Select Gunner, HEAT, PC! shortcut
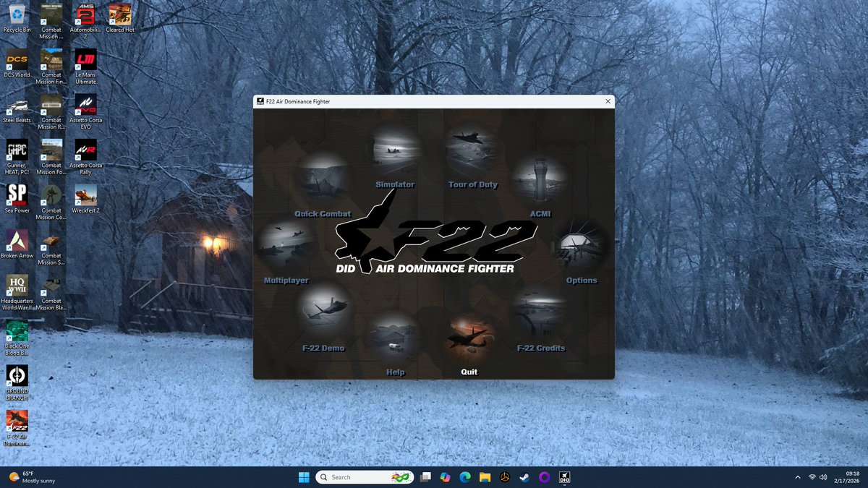 point(17,157)
